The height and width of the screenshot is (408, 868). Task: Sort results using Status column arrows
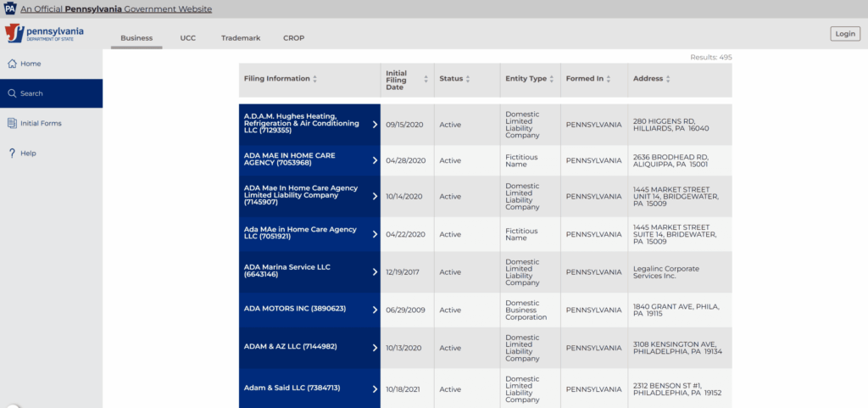point(469,79)
